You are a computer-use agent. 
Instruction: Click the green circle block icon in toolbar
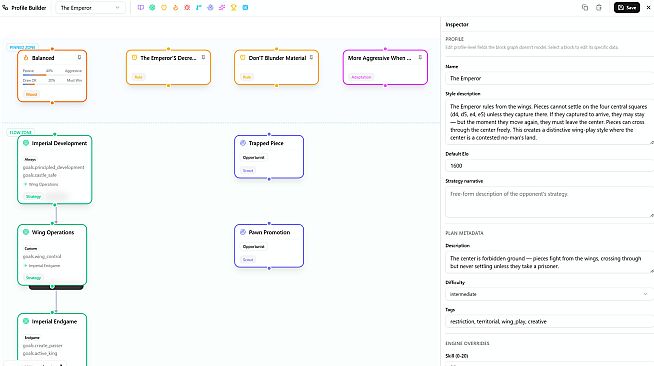pos(152,8)
